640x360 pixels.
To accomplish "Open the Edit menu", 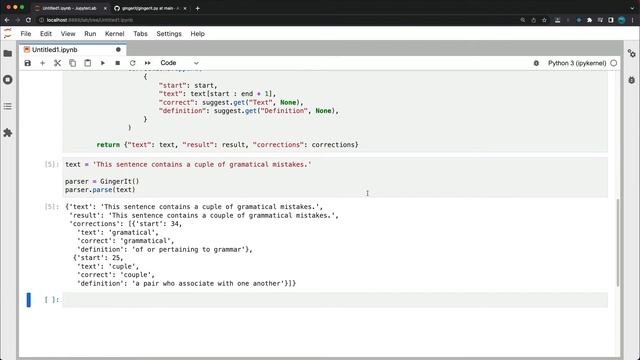I will (46, 34).
